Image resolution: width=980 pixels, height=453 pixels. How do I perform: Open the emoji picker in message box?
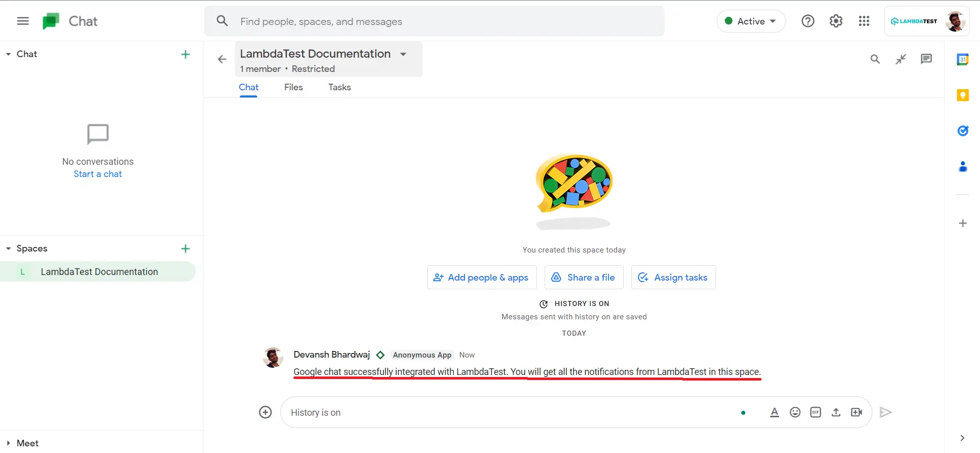point(795,412)
